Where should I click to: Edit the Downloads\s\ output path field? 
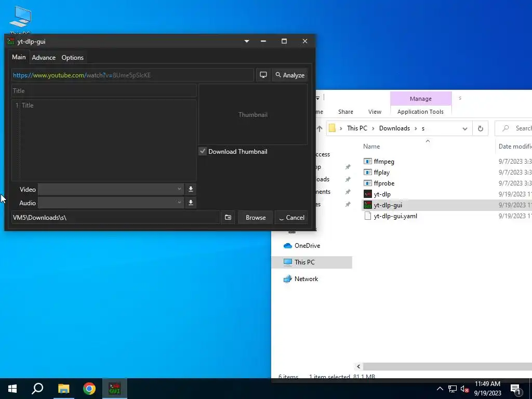tap(116, 218)
